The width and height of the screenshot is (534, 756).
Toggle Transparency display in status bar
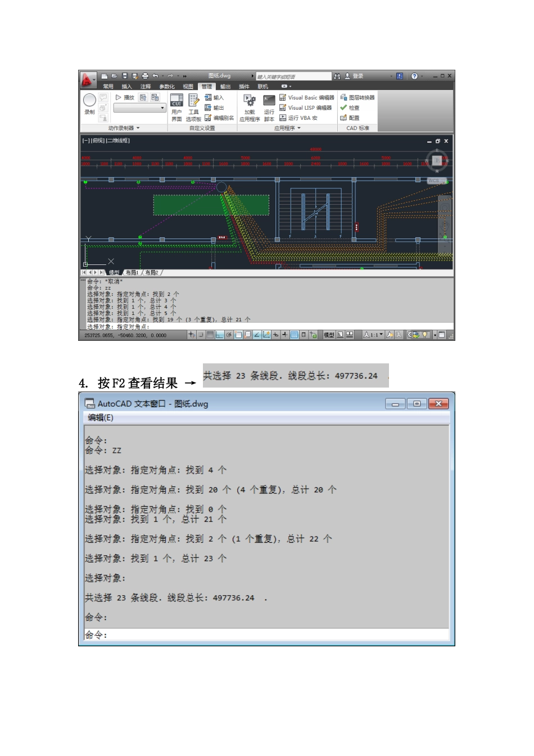pyautogui.click(x=294, y=335)
